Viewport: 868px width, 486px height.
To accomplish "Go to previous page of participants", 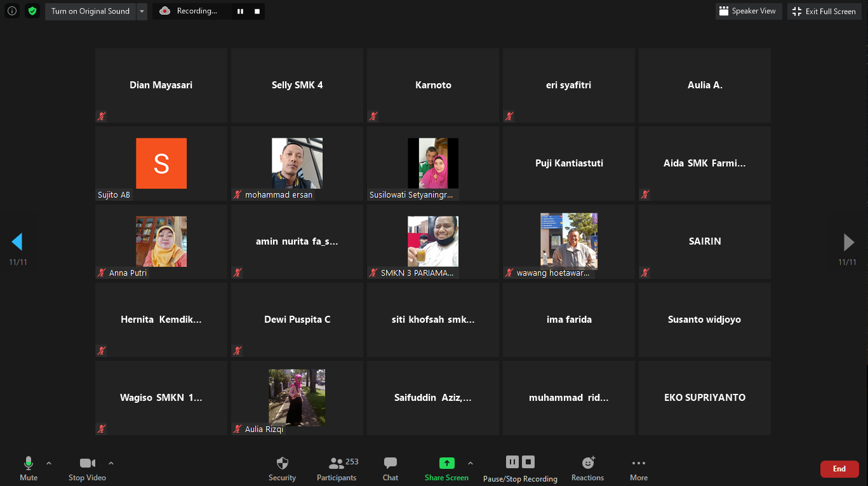I will tap(17, 241).
